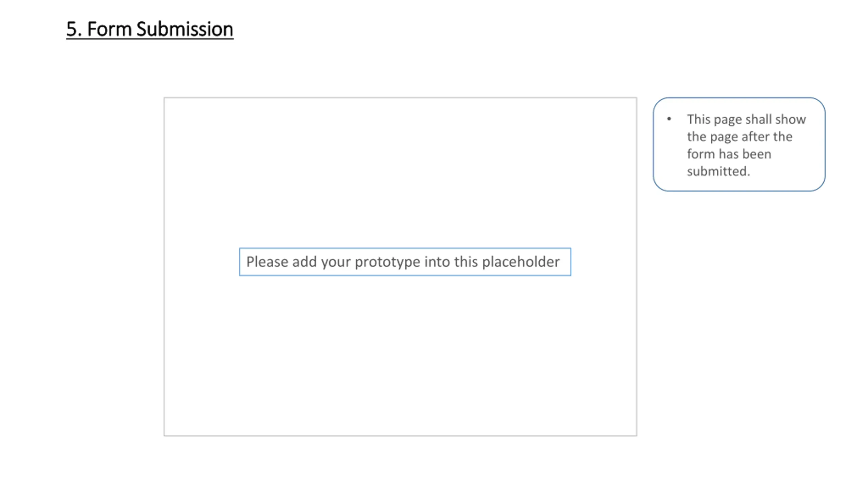Click empty area above the placeholder text box
Image resolution: width=868 pixels, height=488 pixels.
pos(400,173)
